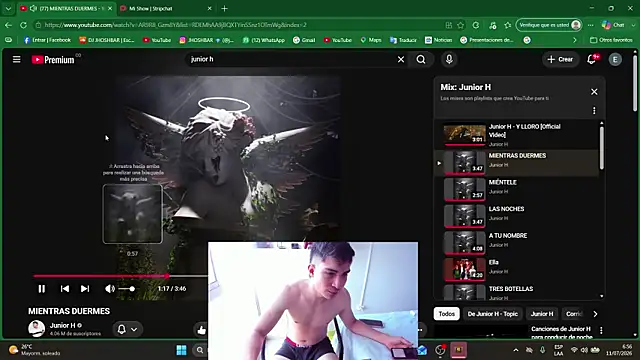Open taskbar clock and date
640x360 pixels.
click(619, 350)
